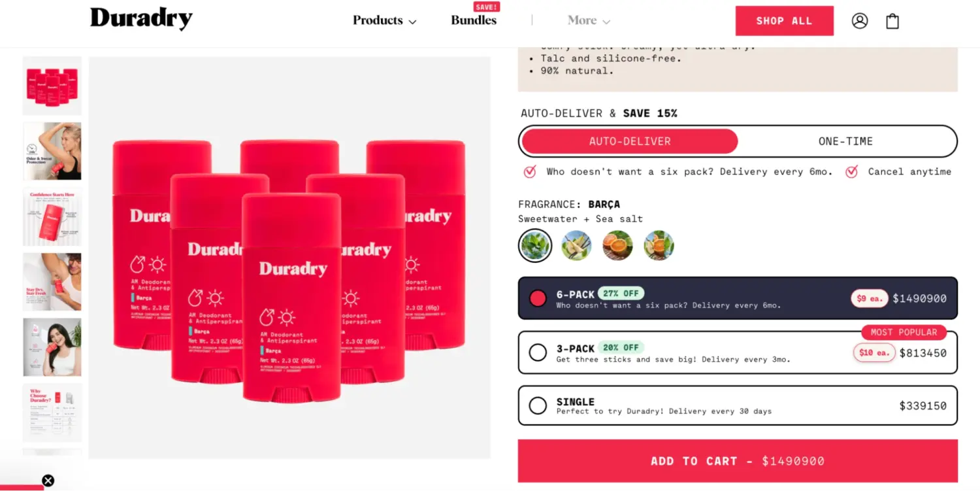This screenshot has height=491, width=980.
Task: Click the ADD TO CART button
Action: (x=738, y=461)
